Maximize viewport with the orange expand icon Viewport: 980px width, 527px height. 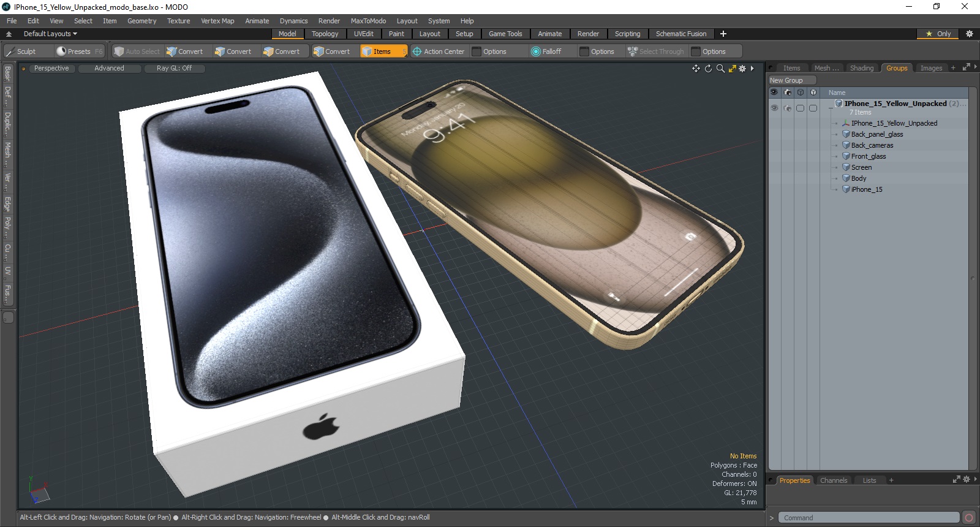(732, 69)
